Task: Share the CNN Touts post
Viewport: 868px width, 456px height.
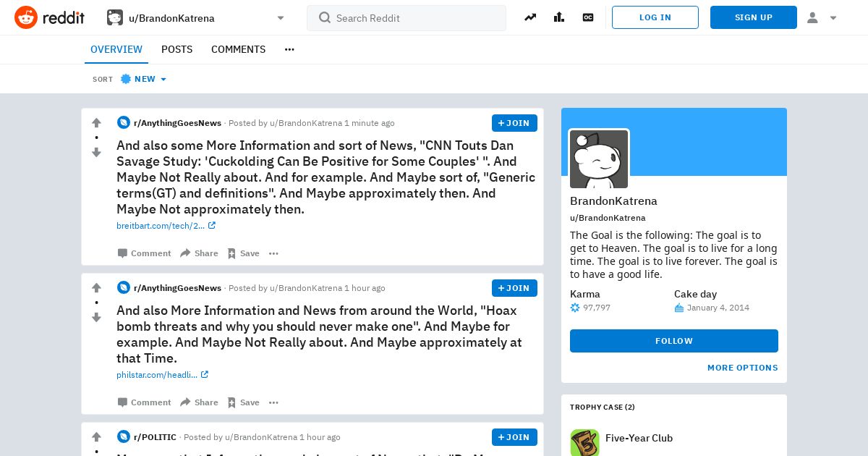Action: [199, 253]
